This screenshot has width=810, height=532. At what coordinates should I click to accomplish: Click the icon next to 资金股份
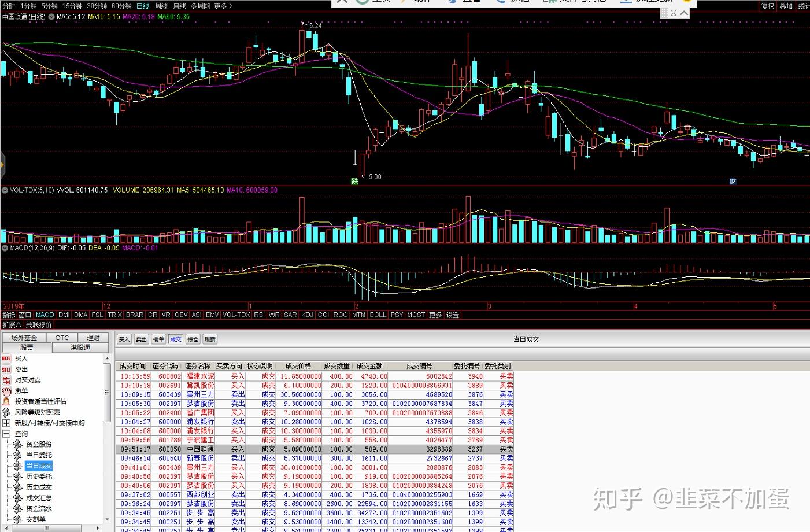tap(17, 445)
